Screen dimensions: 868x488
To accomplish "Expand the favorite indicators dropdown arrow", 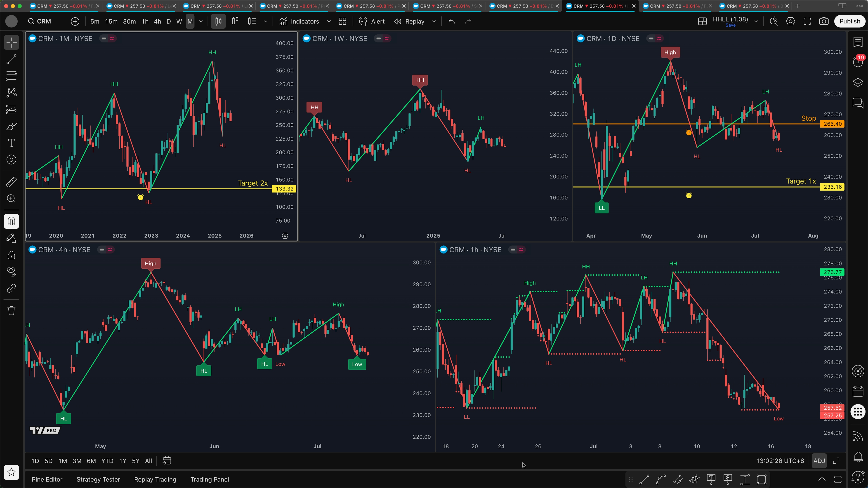I will (x=329, y=21).
